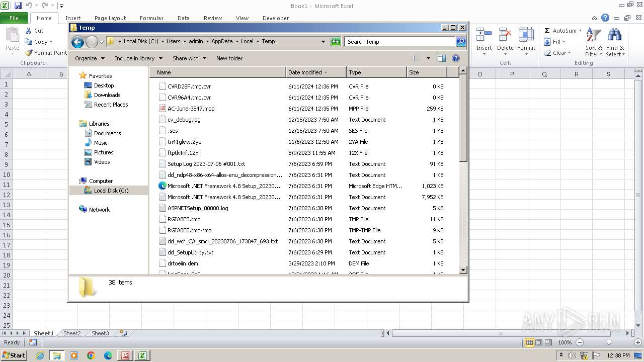
Task: Sort files by Size column header
Action: point(427,72)
